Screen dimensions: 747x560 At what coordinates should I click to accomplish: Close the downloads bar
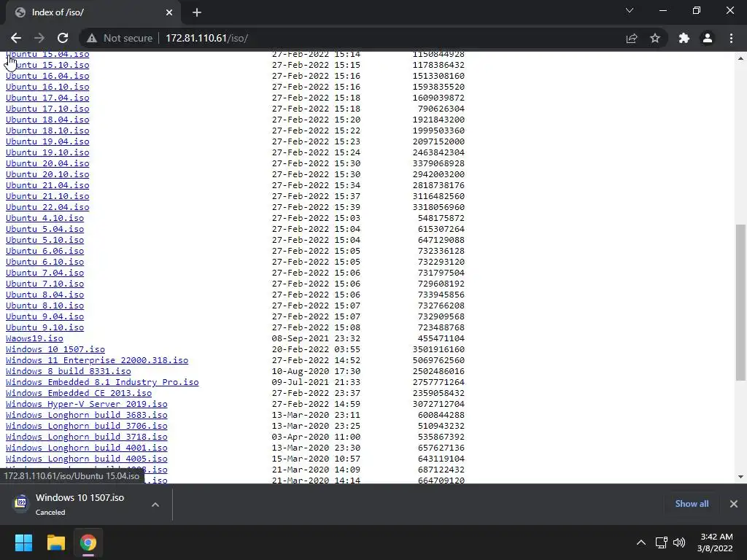point(734,504)
